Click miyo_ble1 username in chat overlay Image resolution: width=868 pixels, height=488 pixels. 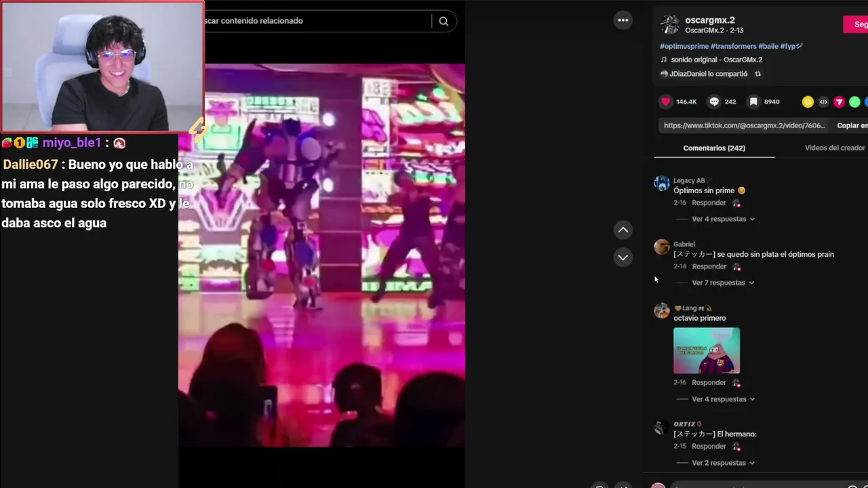72,143
